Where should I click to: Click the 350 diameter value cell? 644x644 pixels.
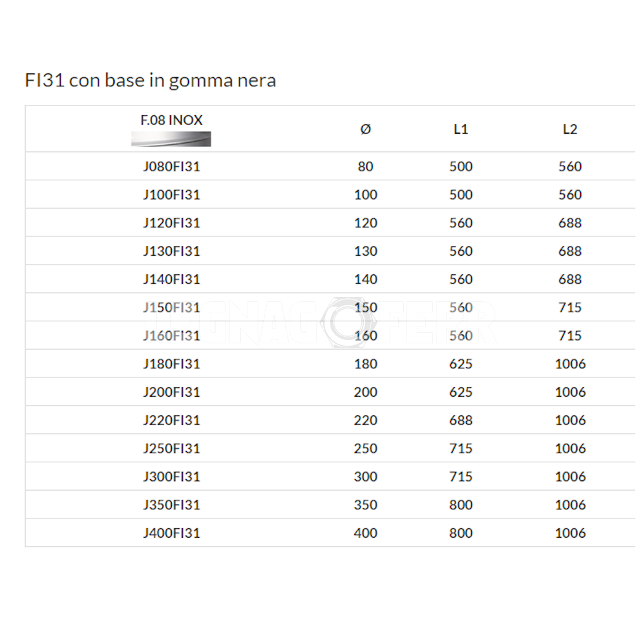point(365,505)
